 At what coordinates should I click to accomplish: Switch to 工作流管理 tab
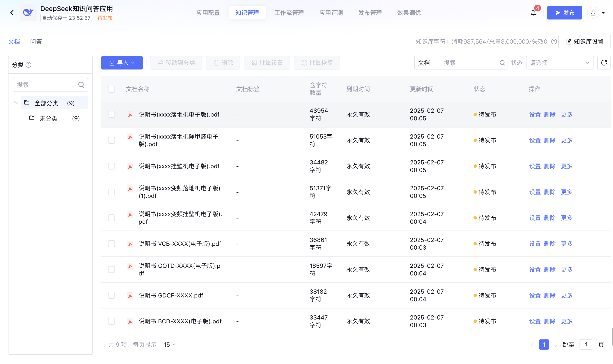(289, 13)
